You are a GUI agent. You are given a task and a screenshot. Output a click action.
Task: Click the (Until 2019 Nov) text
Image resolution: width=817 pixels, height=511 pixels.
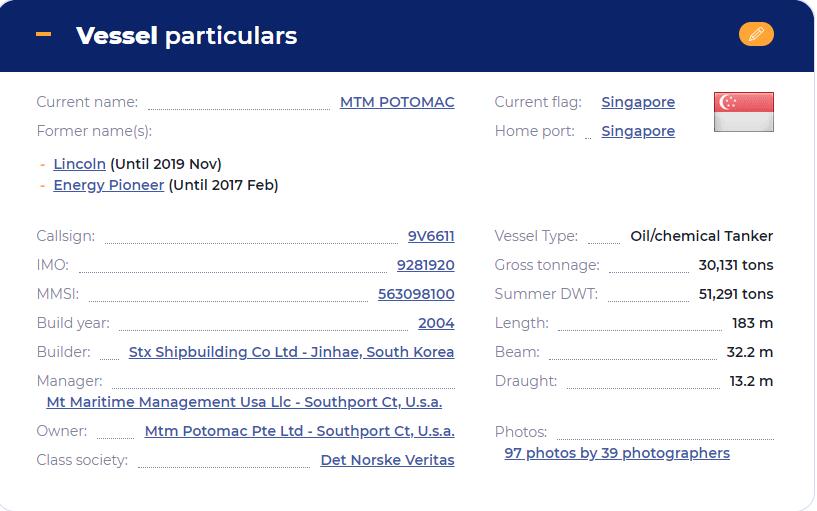(166, 164)
